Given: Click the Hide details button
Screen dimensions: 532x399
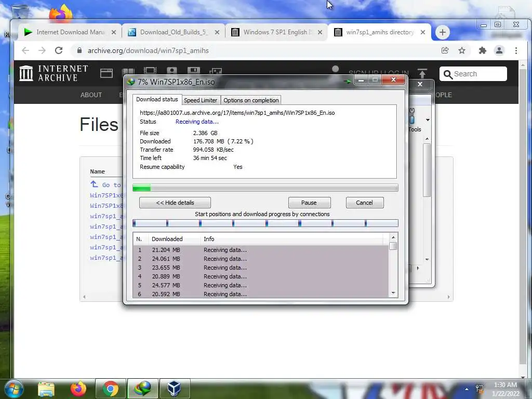Looking at the screenshot, I should point(175,203).
